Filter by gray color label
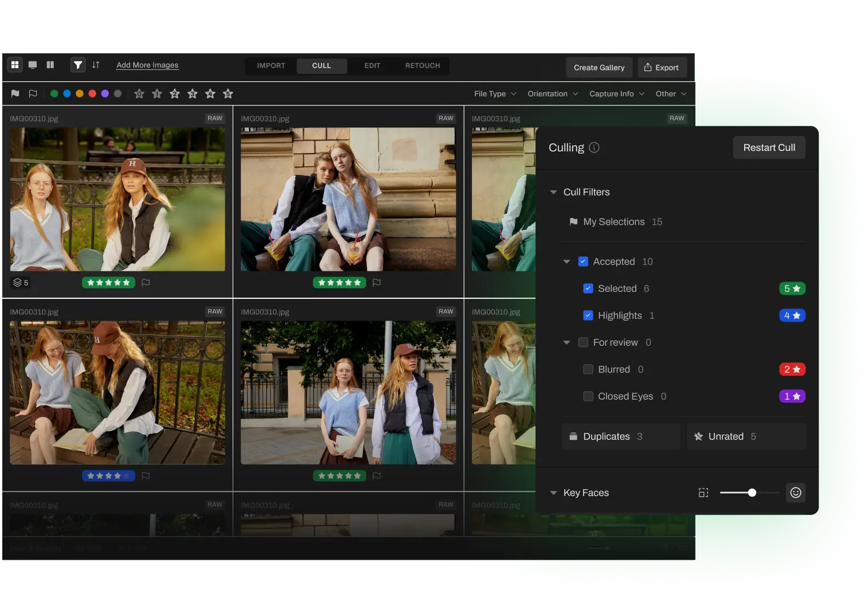Screen dimensions: 868x601 (x=118, y=93)
